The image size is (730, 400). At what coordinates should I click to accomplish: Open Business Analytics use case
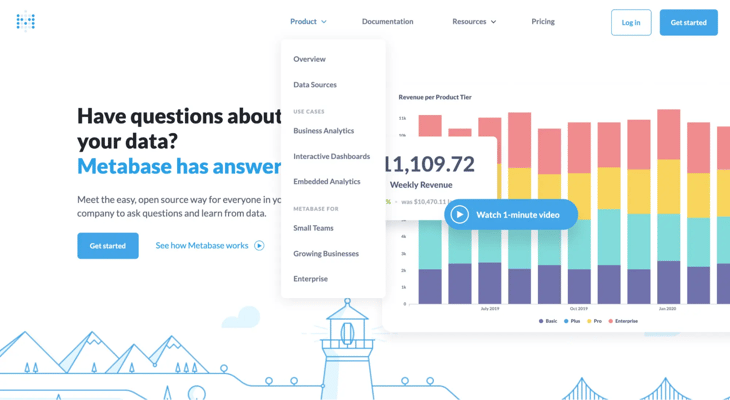tap(323, 131)
